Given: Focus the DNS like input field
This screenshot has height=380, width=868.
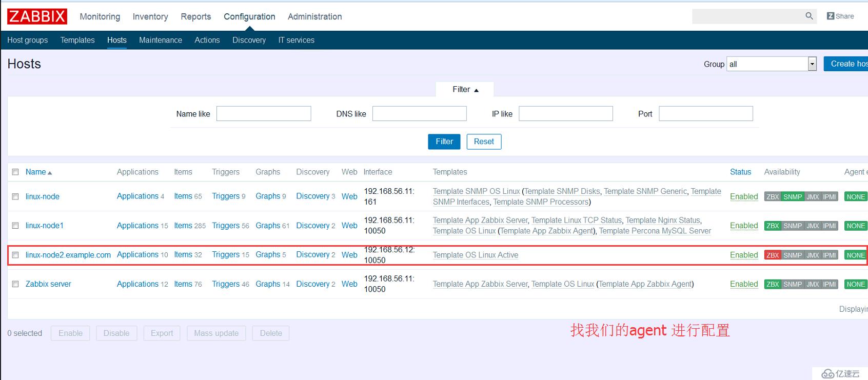Looking at the screenshot, I should click(x=420, y=113).
